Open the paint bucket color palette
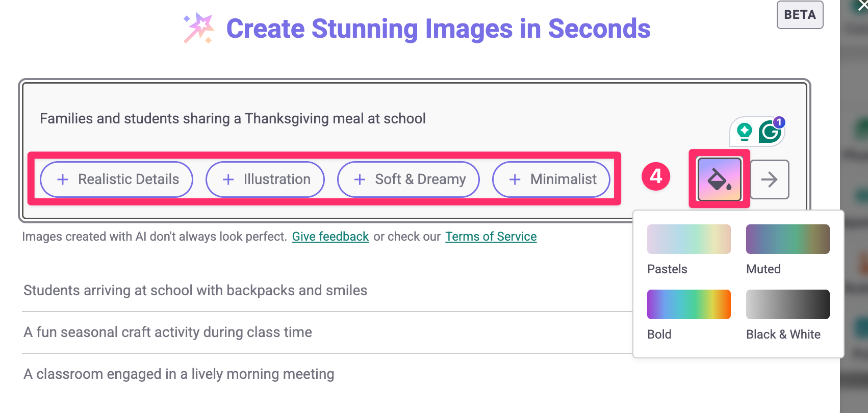 click(719, 179)
